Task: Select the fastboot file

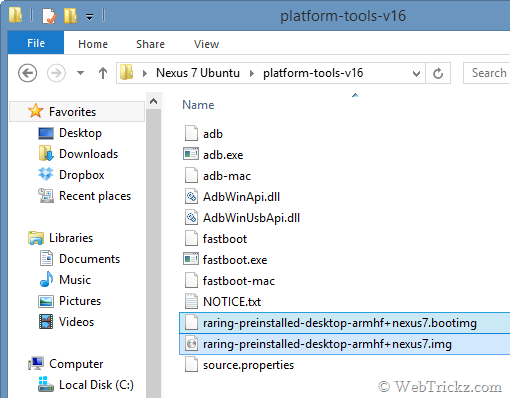Action: pos(225,239)
